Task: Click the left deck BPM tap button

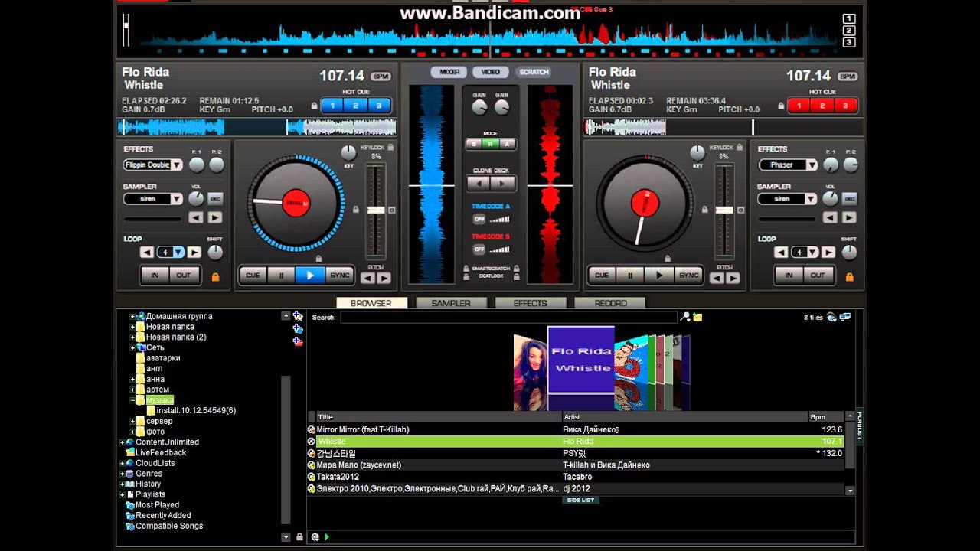Action: coord(381,77)
